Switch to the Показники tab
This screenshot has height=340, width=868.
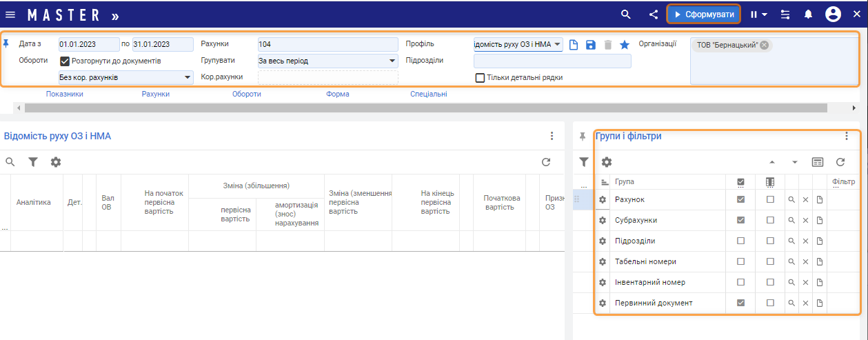[x=64, y=94]
